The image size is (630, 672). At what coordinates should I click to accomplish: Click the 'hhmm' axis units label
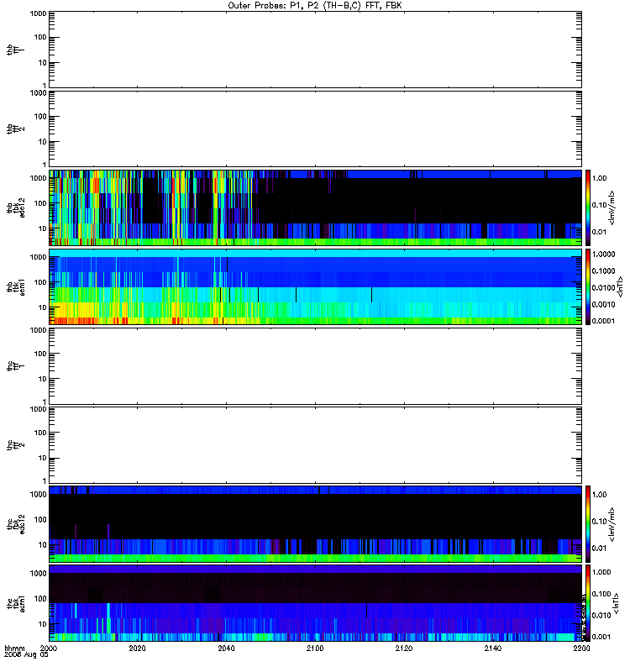coord(14,648)
